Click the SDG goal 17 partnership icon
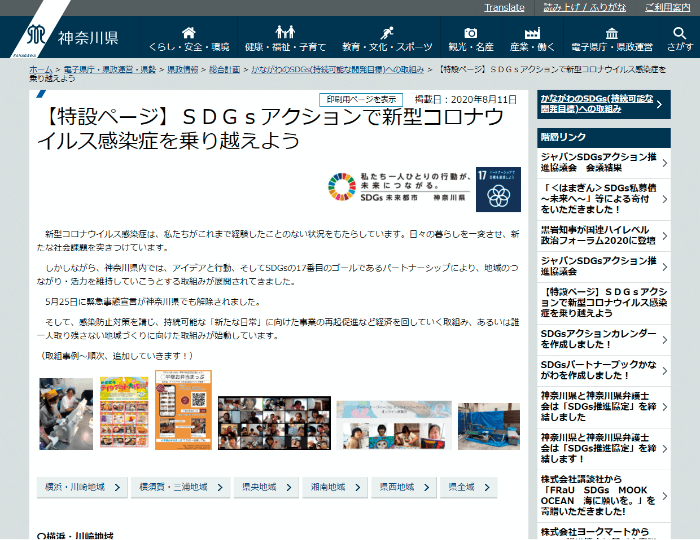700x540 pixels. [498, 189]
